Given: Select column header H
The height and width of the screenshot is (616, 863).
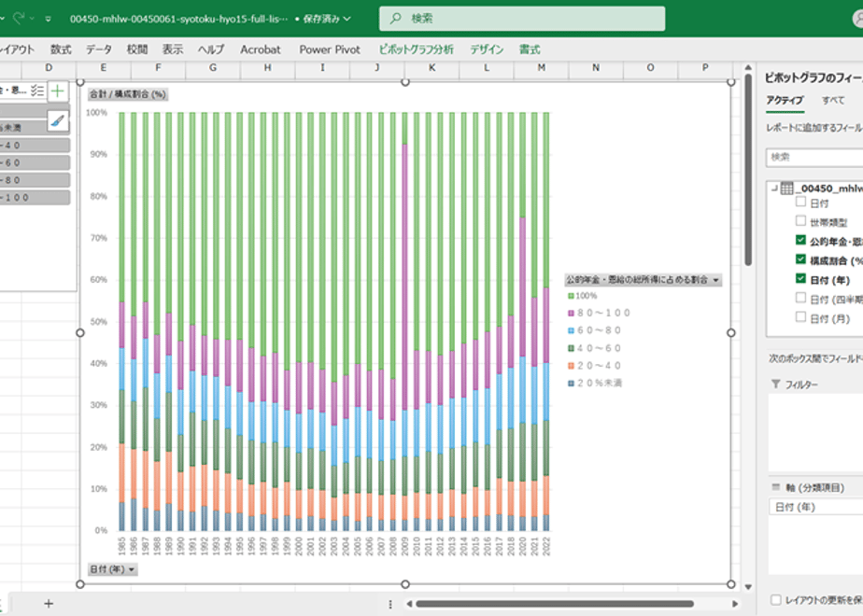Looking at the screenshot, I should [x=267, y=67].
